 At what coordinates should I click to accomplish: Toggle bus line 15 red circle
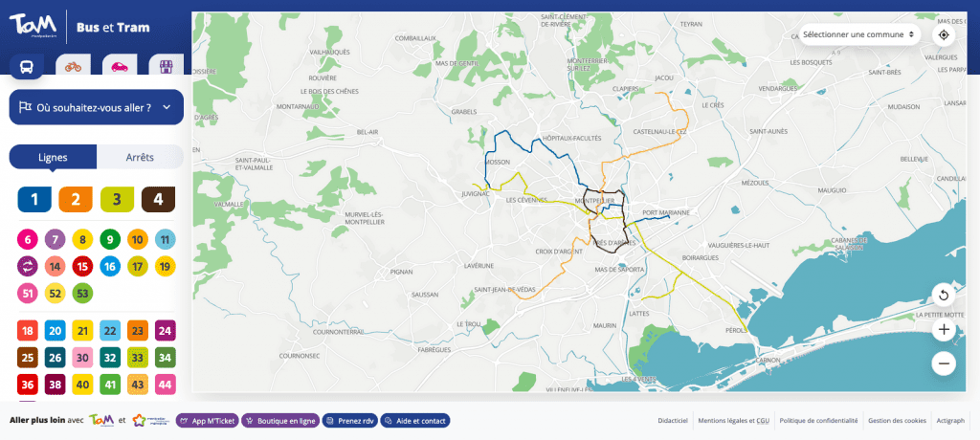click(82, 266)
